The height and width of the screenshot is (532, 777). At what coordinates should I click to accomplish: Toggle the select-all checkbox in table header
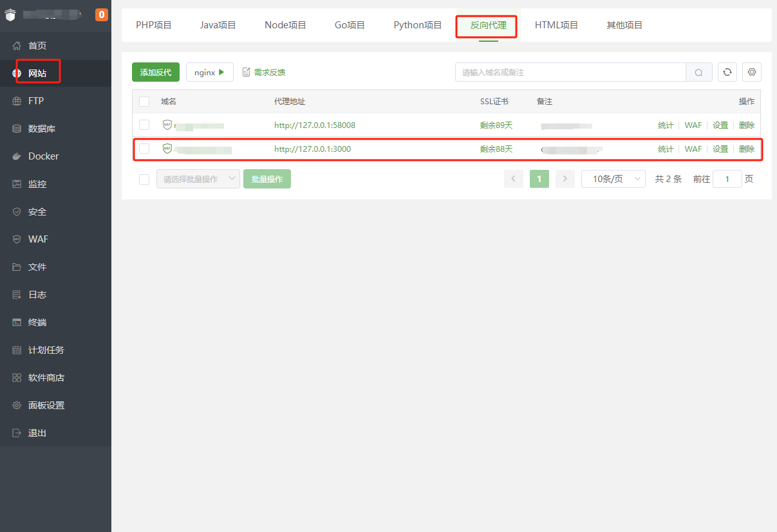[144, 102]
